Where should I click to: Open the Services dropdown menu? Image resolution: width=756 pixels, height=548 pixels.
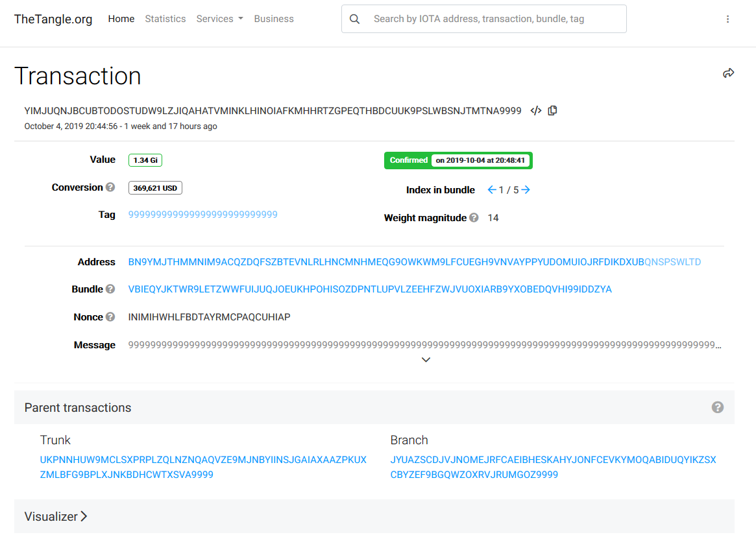click(x=219, y=19)
